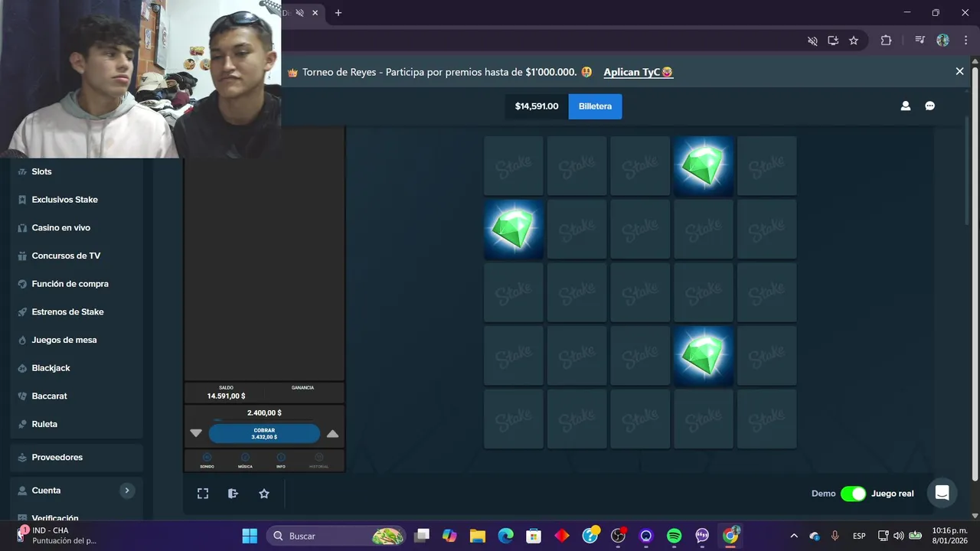Open the live support chat button
Viewport: 980px width, 551px height.
[942, 493]
